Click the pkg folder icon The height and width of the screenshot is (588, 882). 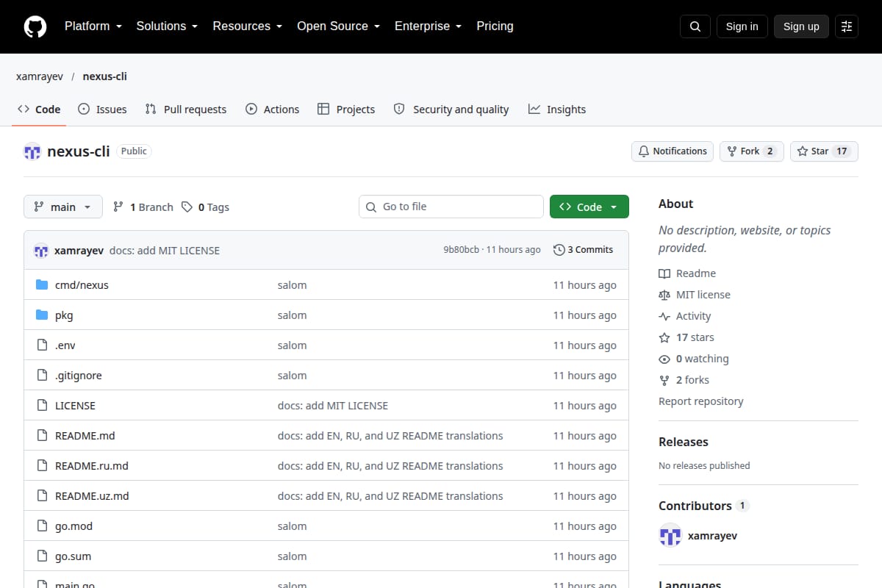42,315
